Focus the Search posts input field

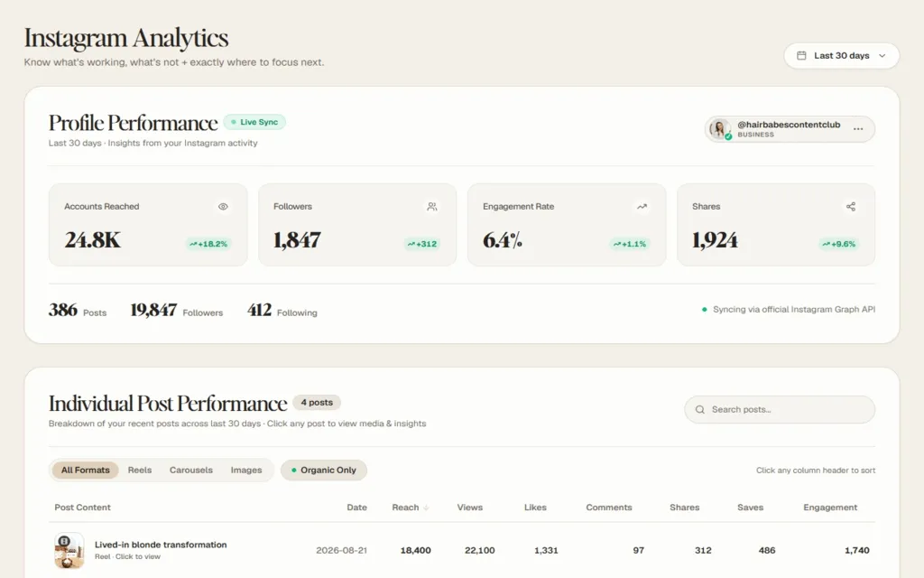(x=780, y=409)
